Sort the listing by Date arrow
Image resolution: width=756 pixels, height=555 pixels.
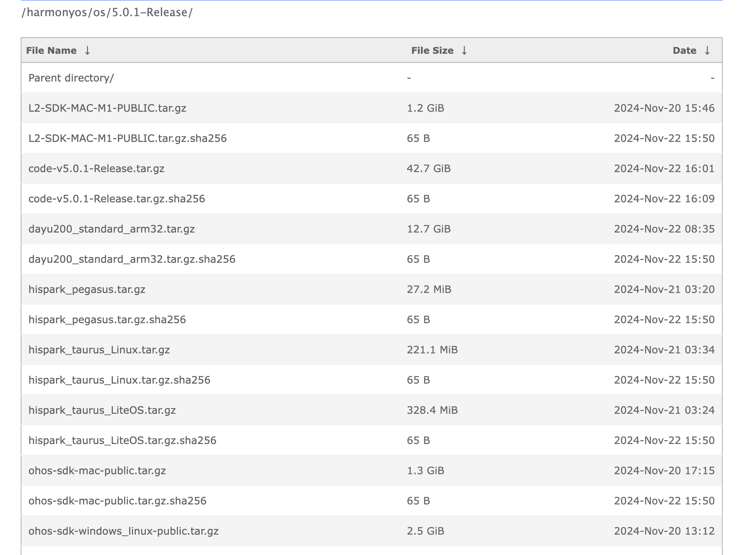tap(707, 51)
